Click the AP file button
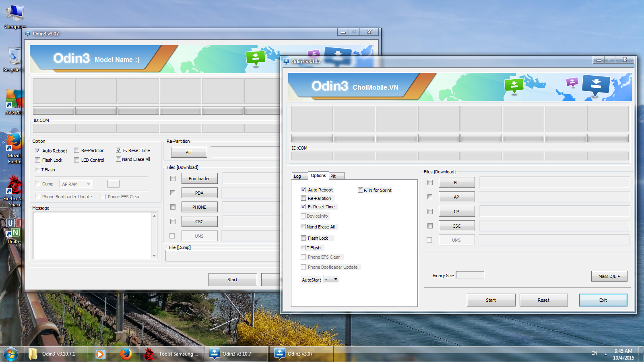Image resolution: width=644 pixels, height=362 pixels. coord(457,197)
